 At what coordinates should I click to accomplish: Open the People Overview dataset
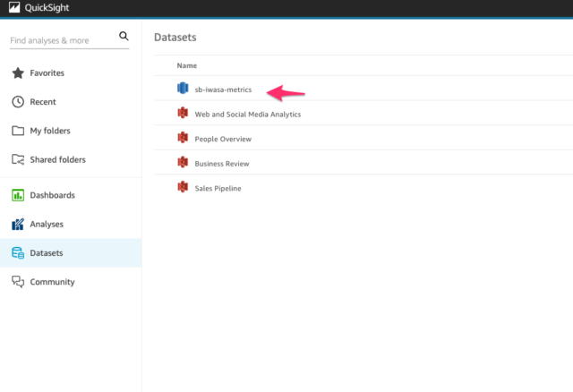click(223, 140)
